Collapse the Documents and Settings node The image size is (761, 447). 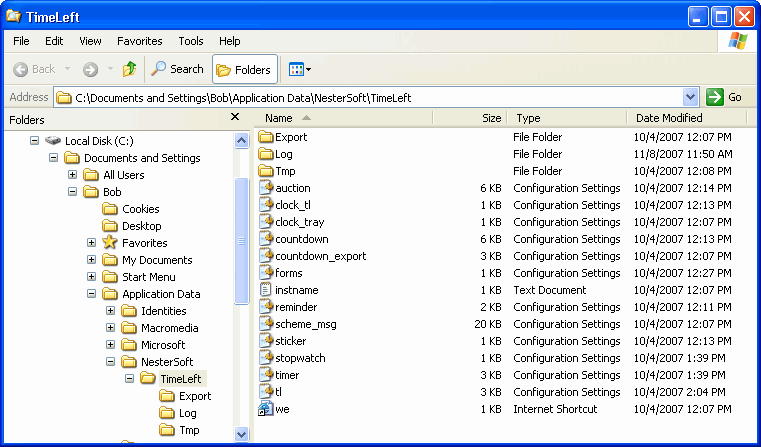point(53,158)
